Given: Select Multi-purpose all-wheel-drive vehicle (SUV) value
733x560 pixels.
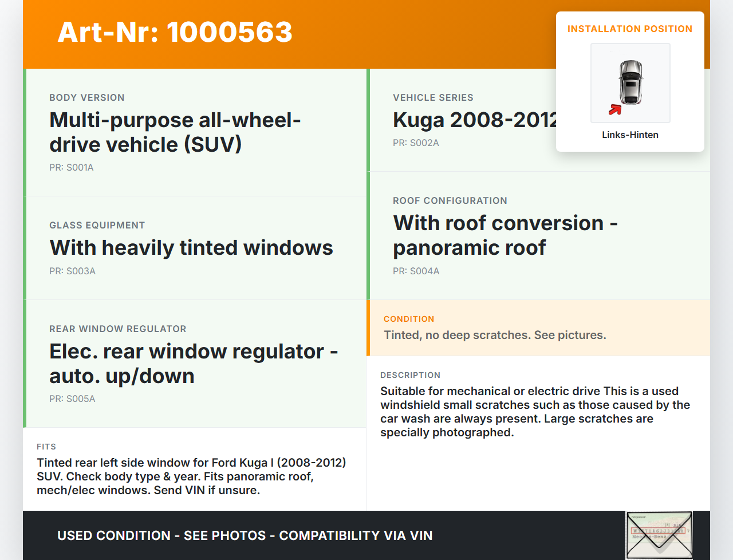Looking at the screenshot, I should click(x=175, y=132).
